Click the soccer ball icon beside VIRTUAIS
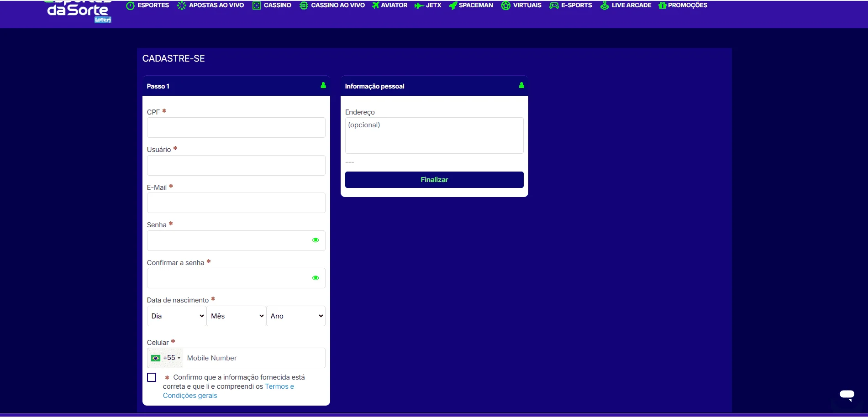The image size is (868, 417). (x=505, y=5)
